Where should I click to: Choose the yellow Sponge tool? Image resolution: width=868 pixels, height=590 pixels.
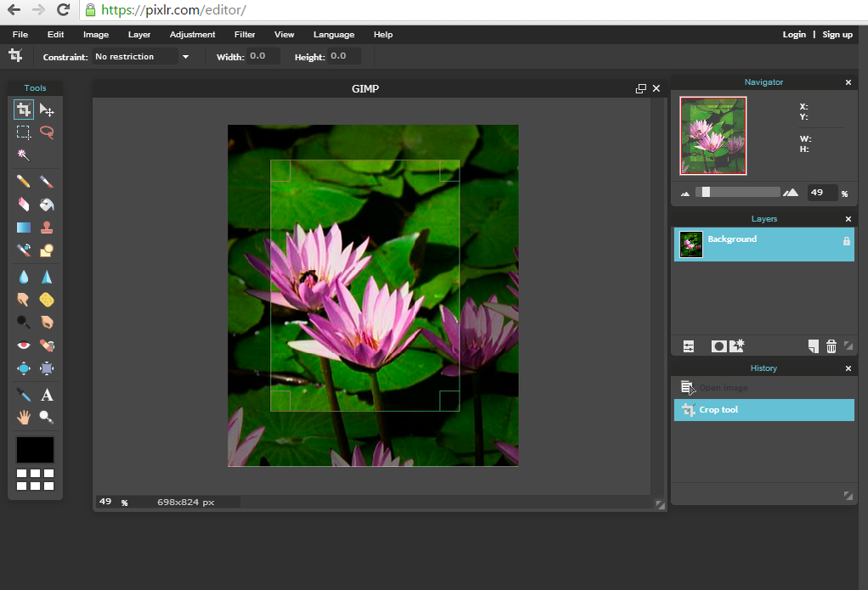pos(47,300)
